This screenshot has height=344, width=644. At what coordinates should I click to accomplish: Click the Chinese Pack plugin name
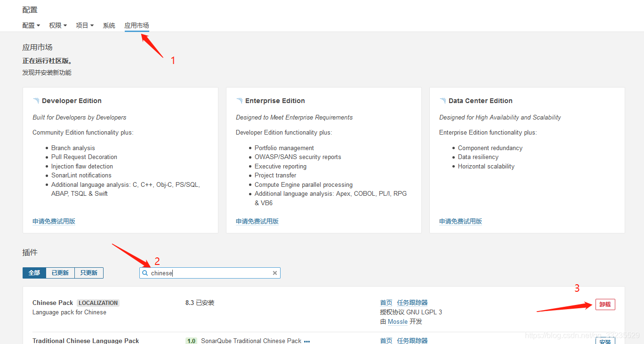pos(53,303)
